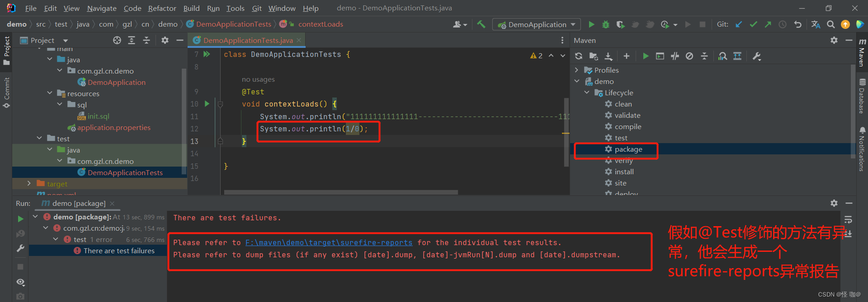Viewport: 868px width, 302px height.
Task: Run DemoApplication with the green play icon
Action: [591, 24]
